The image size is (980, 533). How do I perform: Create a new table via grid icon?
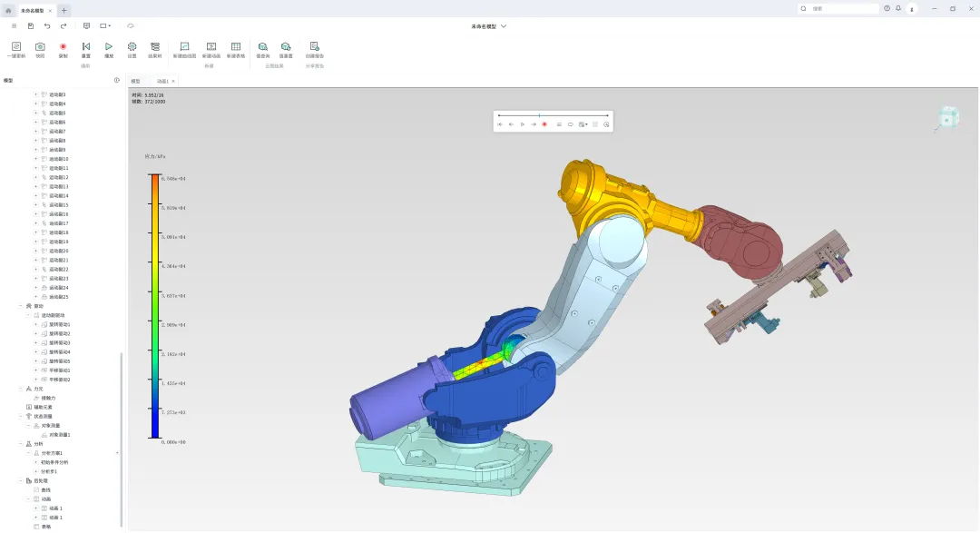point(236,47)
